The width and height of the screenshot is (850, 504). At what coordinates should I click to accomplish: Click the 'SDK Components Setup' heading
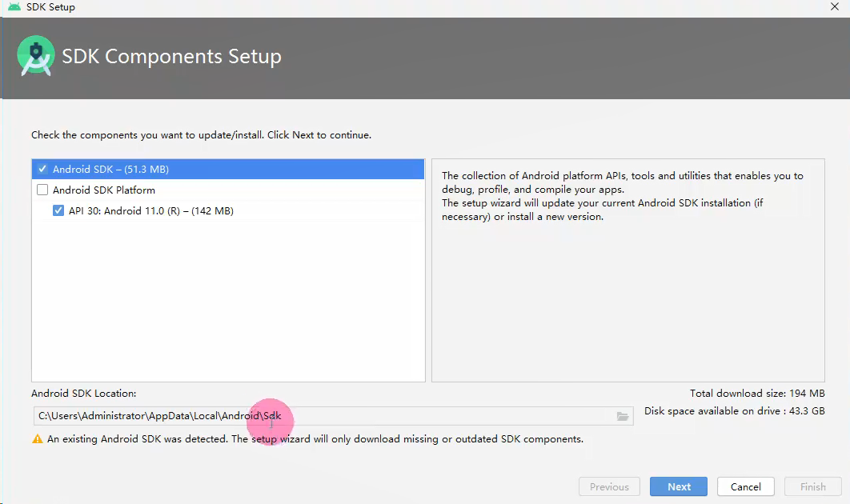pyautogui.click(x=171, y=56)
